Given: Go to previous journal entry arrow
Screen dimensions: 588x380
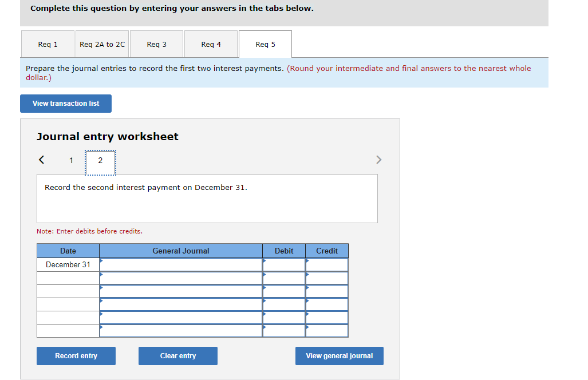Looking at the screenshot, I should [x=42, y=160].
